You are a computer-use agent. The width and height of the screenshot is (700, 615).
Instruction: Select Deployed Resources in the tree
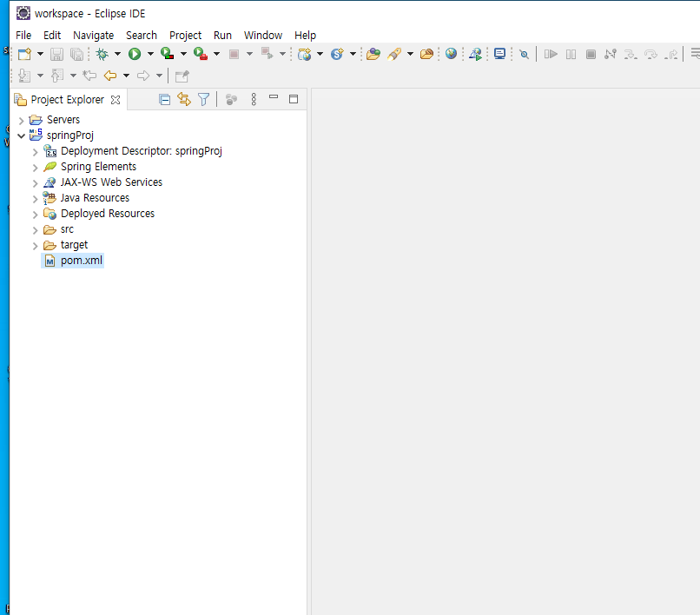108,214
